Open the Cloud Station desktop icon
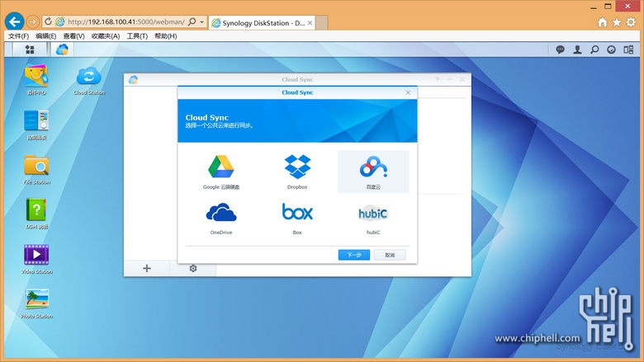 point(89,81)
